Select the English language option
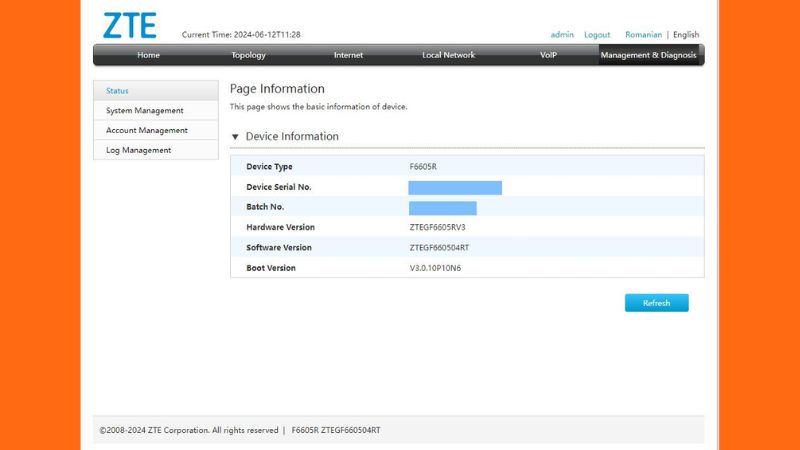This screenshot has width=800, height=450. tap(686, 35)
